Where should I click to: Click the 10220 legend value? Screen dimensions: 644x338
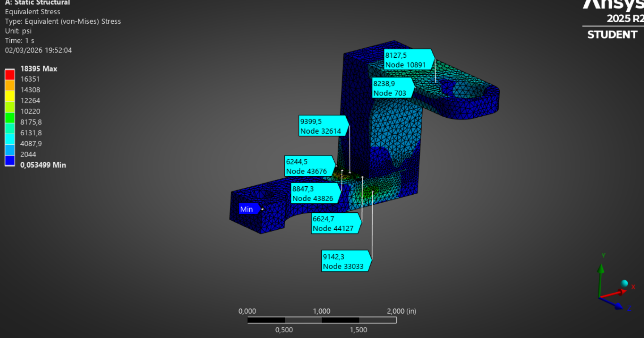pyautogui.click(x=30, y=111)
